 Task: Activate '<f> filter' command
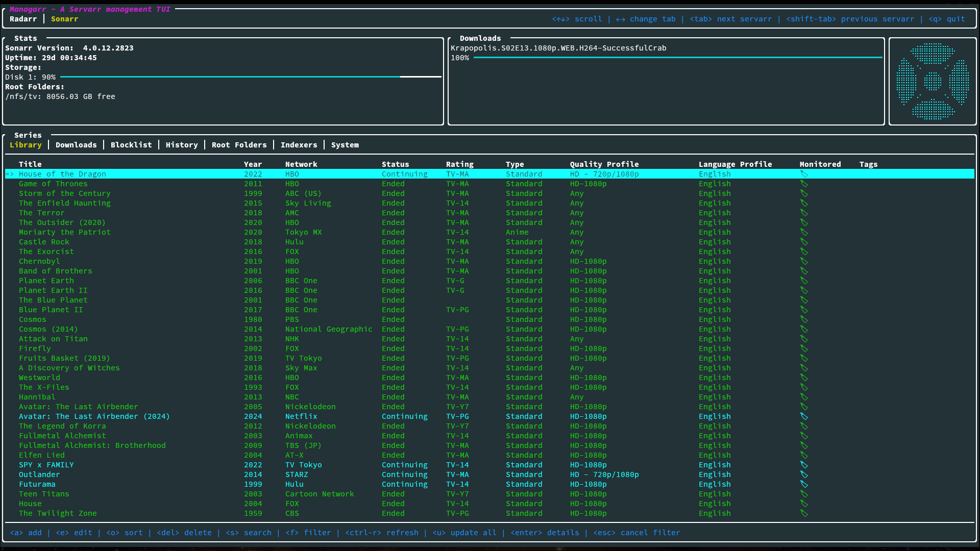tap(308, 532)
